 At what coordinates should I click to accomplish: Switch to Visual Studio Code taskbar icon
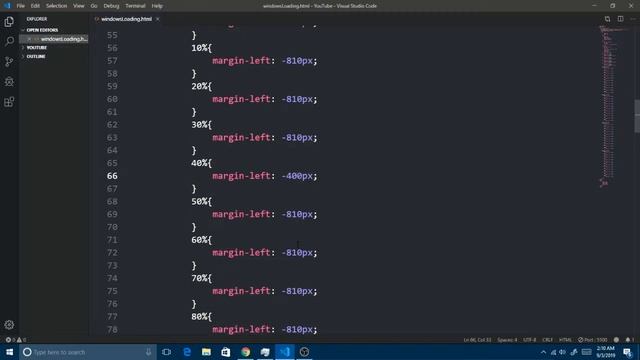click(284, 352)
